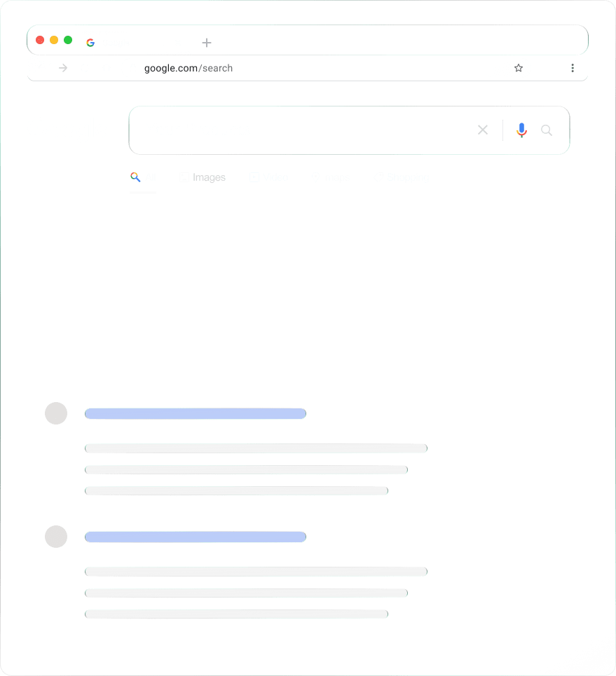Close the window with the red button
This screenshot has width=616, height=676.
[x=40, y=40]
